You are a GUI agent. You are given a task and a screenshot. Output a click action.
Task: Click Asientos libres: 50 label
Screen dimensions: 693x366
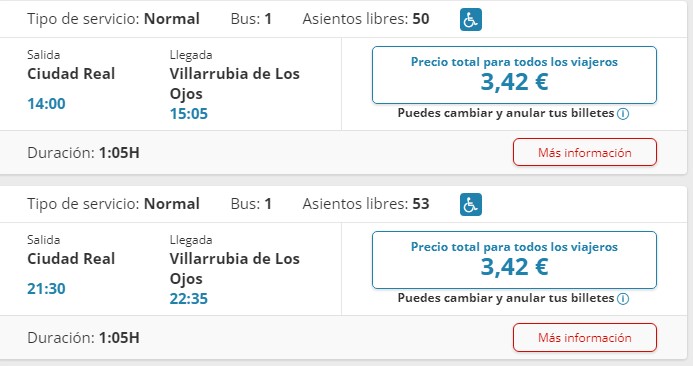click(x=366, y=19)
